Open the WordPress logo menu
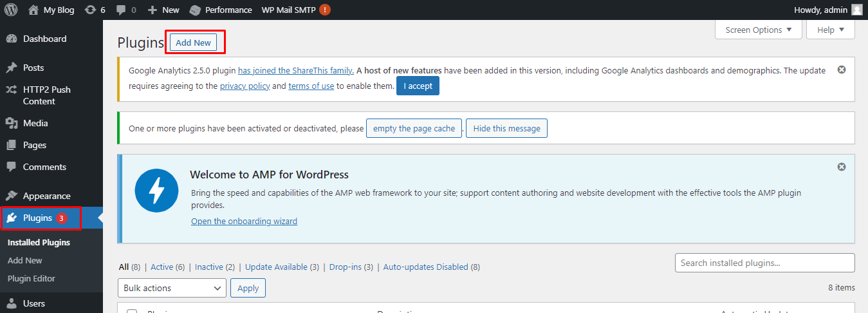Viewport: 868px width, 313px height. point(11,10)
